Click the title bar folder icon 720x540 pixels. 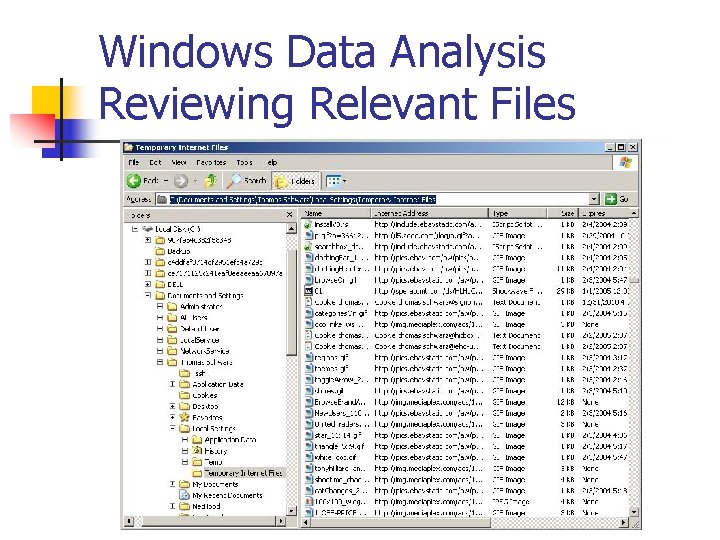click(x=129, y=147)
